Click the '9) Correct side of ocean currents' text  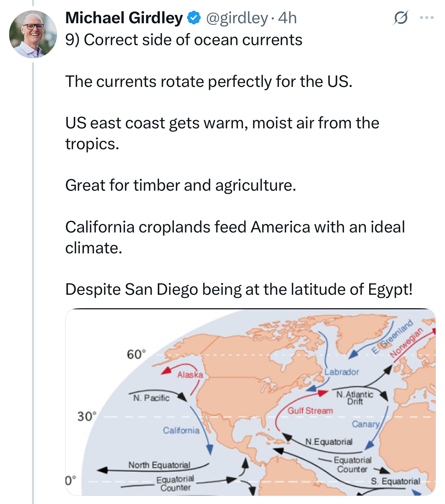184,40
